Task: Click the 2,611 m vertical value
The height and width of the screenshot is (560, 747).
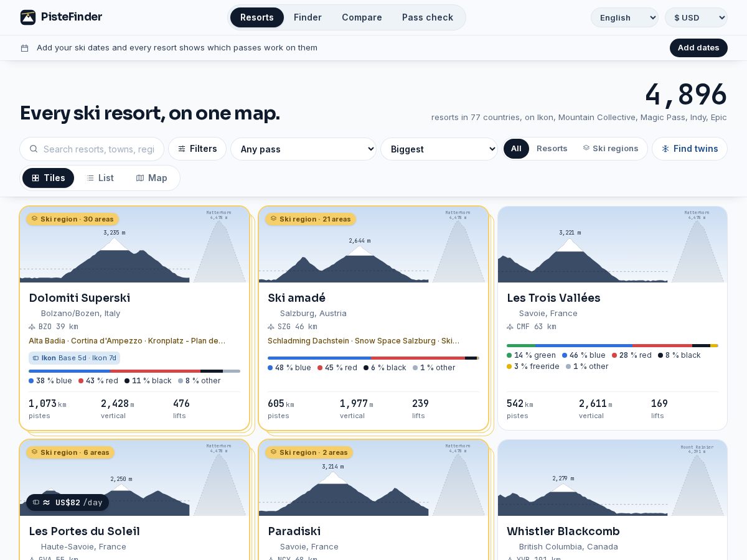Action: click(x=595, y=404)
